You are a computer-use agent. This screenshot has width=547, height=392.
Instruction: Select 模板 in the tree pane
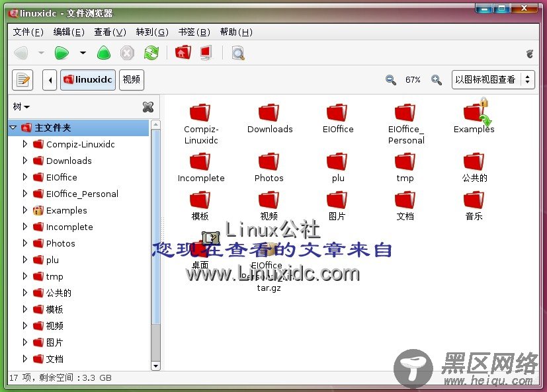pyautogui.click(x=54, y=309)
